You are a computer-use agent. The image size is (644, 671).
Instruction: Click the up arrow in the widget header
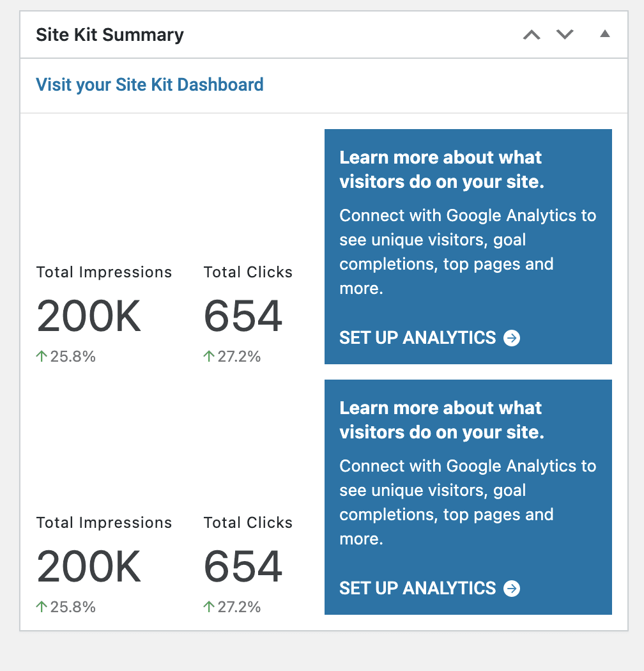tap(531, 35)
